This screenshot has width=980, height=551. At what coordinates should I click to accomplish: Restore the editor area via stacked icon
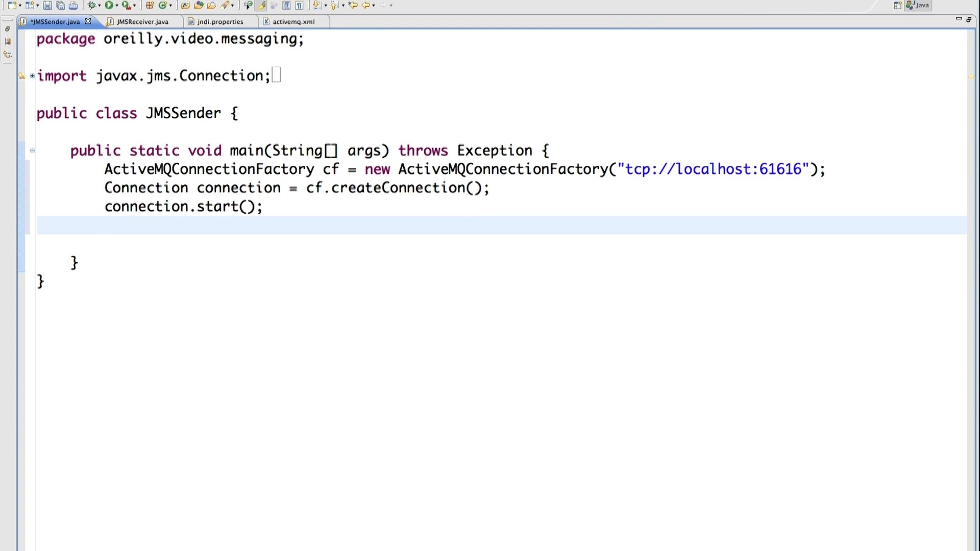[969, 19]
